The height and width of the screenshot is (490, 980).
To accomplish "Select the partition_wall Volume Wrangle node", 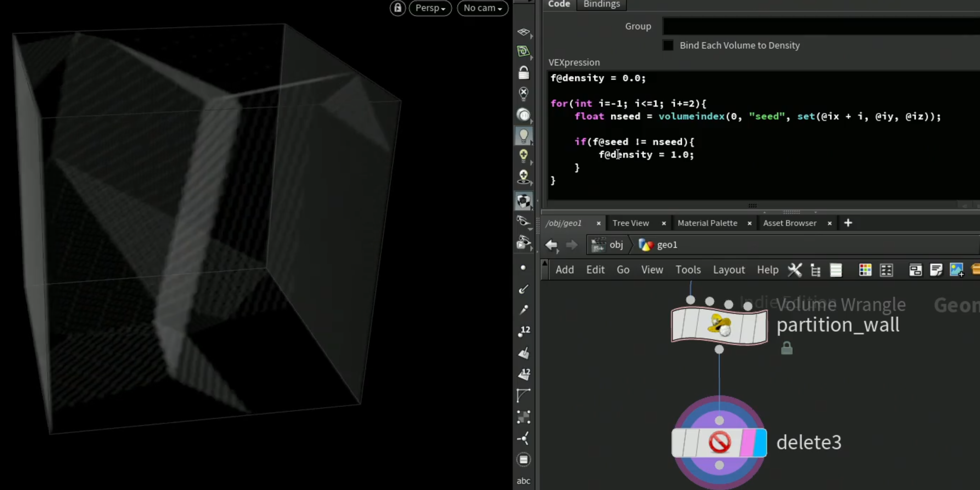I will (719, 326).
